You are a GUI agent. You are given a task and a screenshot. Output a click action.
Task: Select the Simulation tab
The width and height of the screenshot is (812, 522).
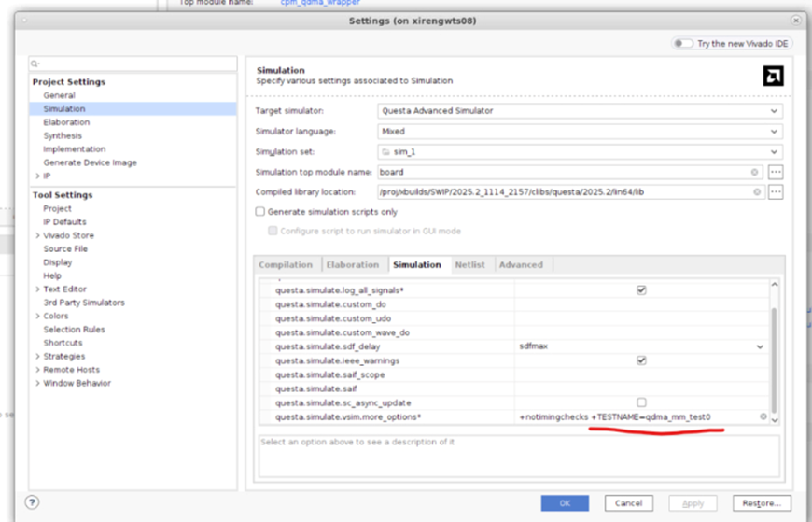(417, 265)
